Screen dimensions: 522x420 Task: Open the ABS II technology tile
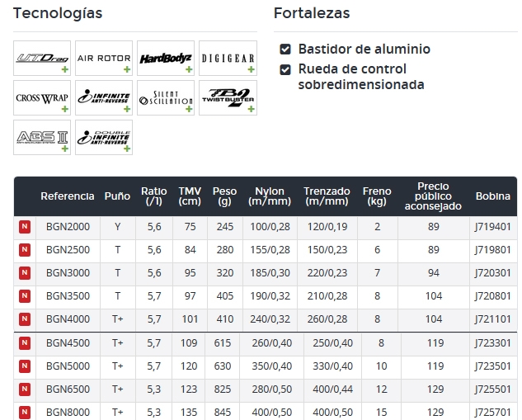pos(42,138)
